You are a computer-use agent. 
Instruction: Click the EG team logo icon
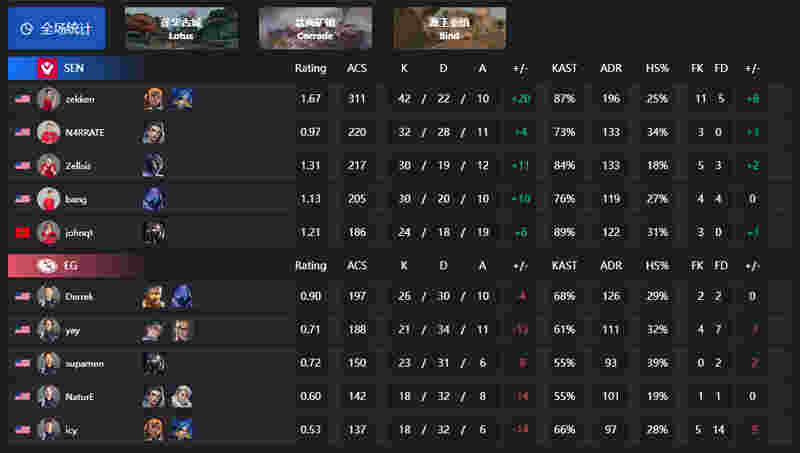pyautogui.click(x=47, y=266)
